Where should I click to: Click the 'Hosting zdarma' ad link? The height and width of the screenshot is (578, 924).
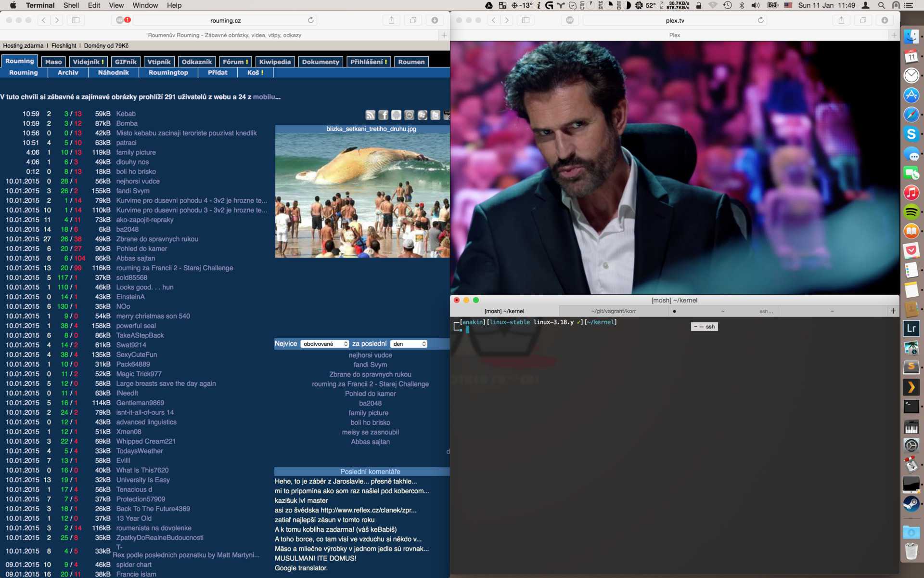pyautogui.click(x=23, y=46)
